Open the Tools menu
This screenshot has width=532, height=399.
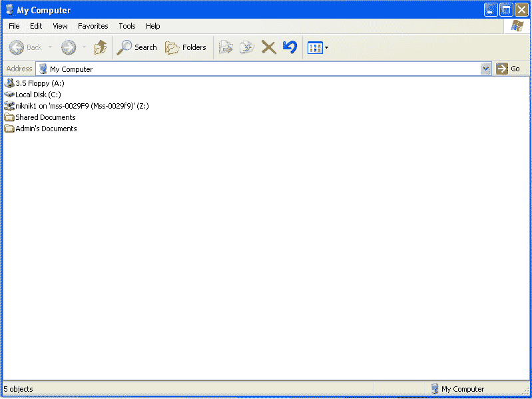point(127,26)
